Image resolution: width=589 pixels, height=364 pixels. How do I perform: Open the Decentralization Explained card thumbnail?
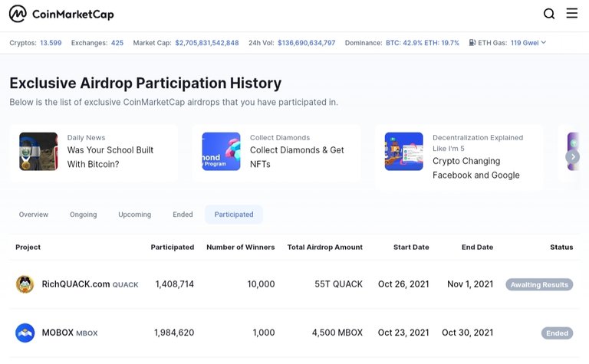click(404, 151)
